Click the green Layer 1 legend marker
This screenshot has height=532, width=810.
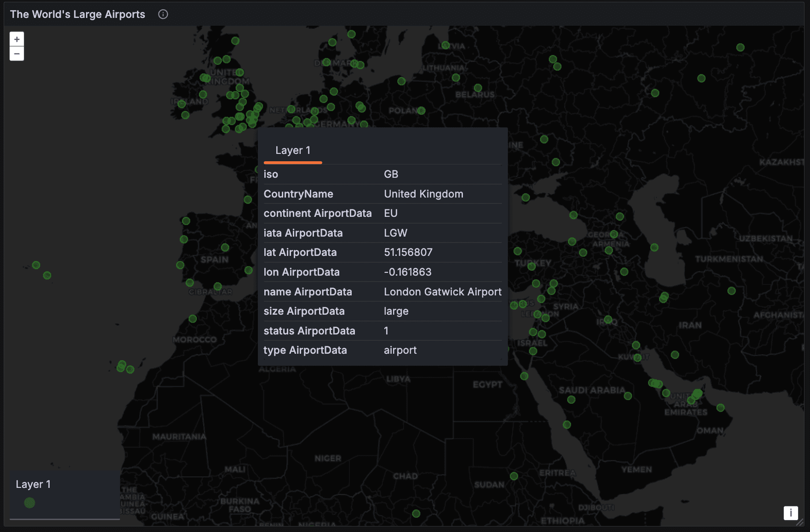[29, 503]
